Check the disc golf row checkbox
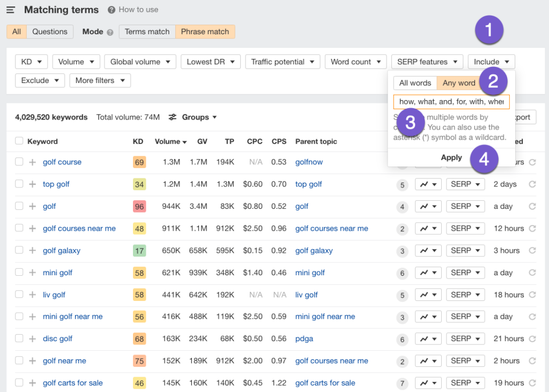This screenshot has height=392, width=549. pos(19,338)
